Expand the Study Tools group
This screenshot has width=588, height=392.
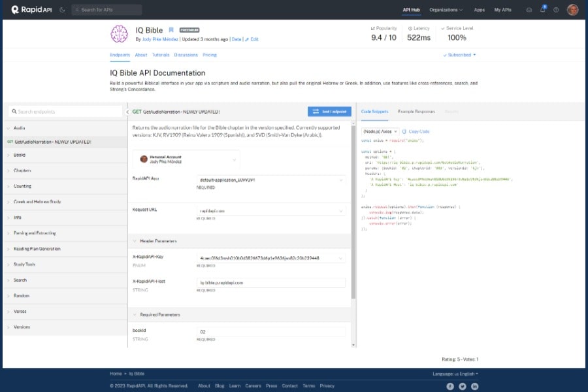point(65,265)
